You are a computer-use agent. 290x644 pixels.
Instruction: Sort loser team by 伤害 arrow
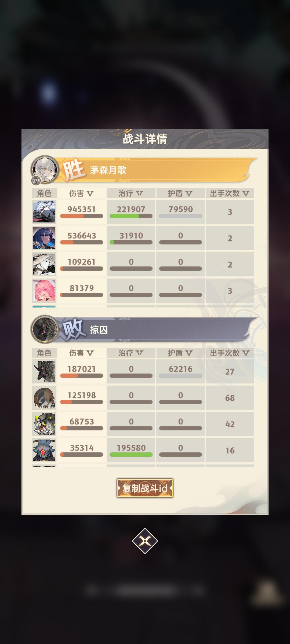[x=90, y=353]
